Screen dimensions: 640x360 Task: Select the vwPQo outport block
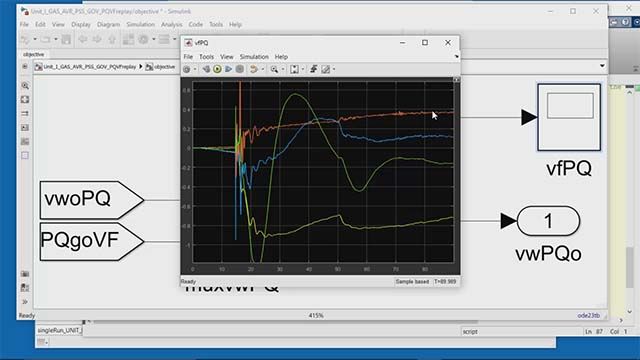point(548,221)
